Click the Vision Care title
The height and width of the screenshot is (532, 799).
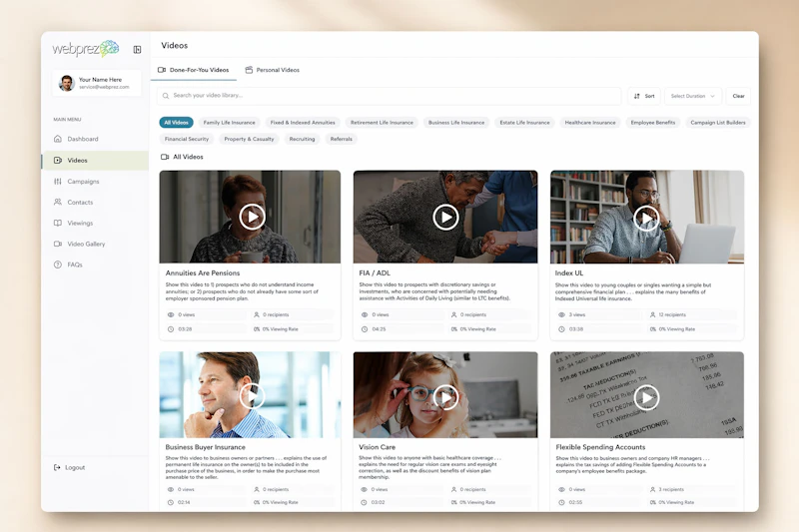coord(378,447)
